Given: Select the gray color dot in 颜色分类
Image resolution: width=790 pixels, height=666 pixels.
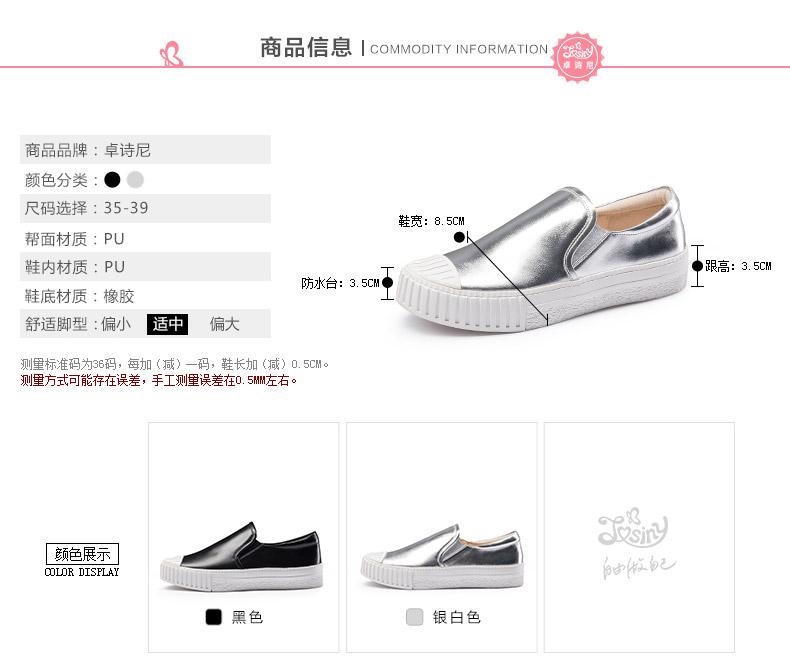Looking at the screenshot, I should (x=135, y=180).
